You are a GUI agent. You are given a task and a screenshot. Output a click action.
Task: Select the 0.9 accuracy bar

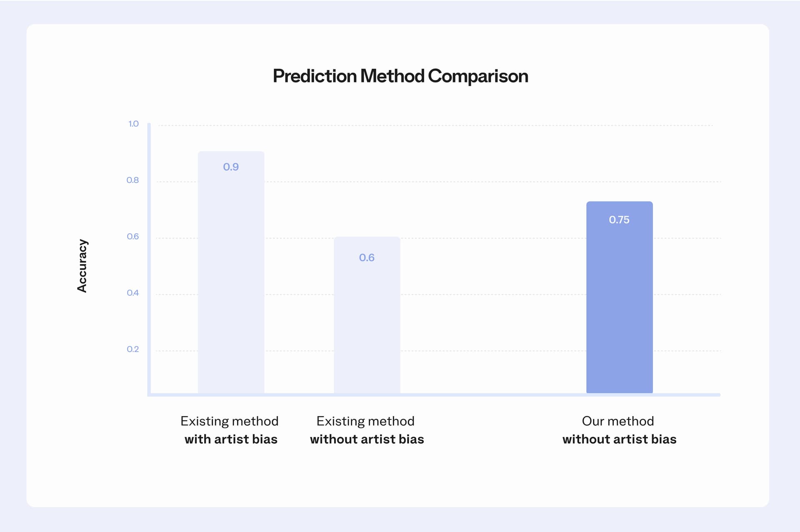point(231,272)
